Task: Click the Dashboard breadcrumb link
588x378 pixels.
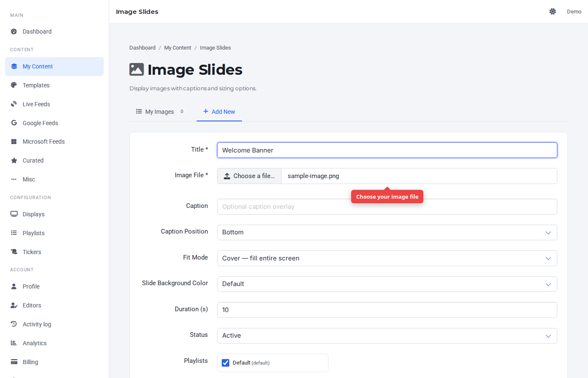Action: 142,48
